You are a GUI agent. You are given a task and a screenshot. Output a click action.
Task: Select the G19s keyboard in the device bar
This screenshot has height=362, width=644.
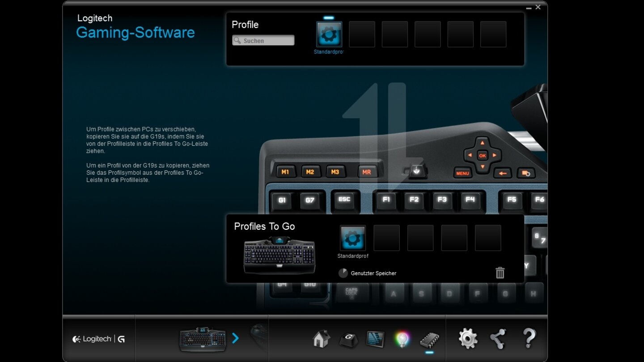[x=202, y=339]
